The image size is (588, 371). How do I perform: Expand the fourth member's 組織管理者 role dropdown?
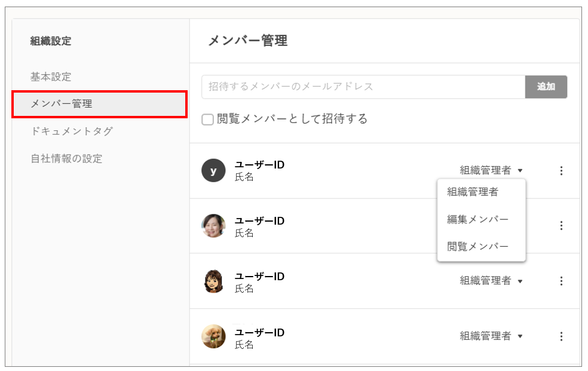coord(491,336)
